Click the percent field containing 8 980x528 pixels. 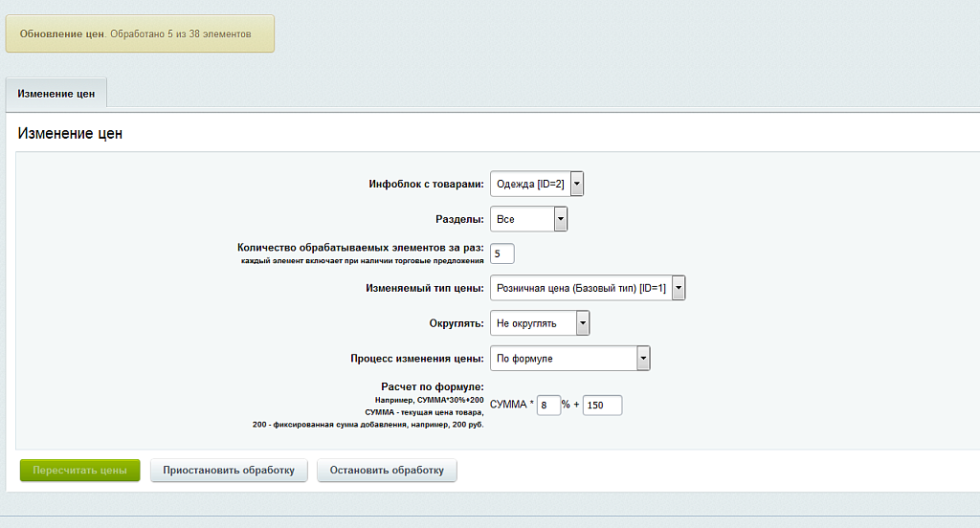pos(548,406)
